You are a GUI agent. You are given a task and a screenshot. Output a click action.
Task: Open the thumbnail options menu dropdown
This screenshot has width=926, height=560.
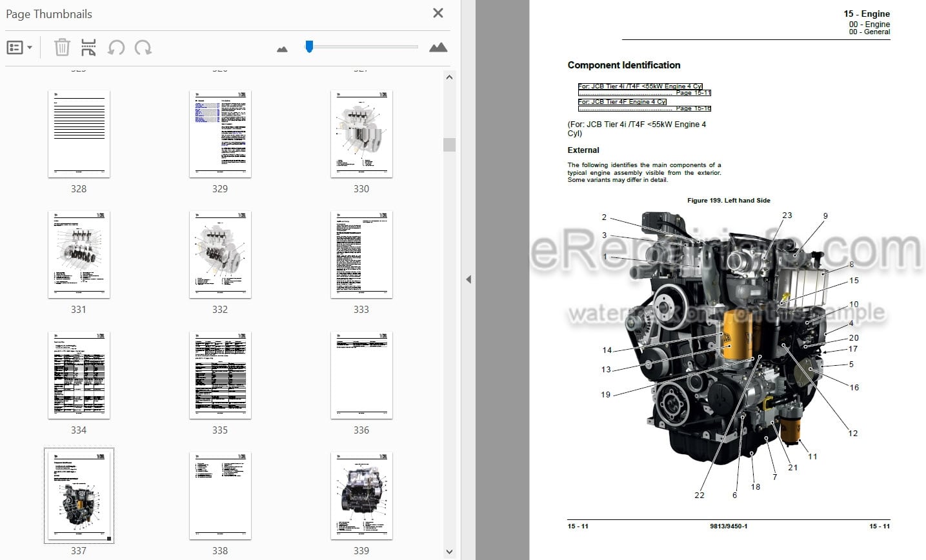(x=19, y=48)
